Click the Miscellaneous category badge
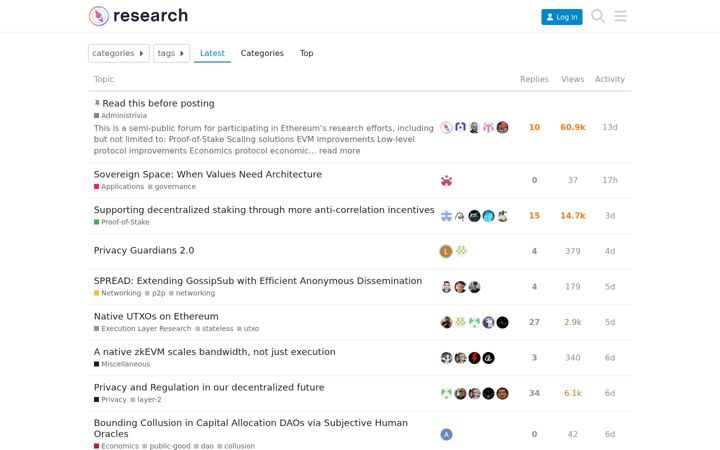720x450 pixels. [x=122, y=364]
